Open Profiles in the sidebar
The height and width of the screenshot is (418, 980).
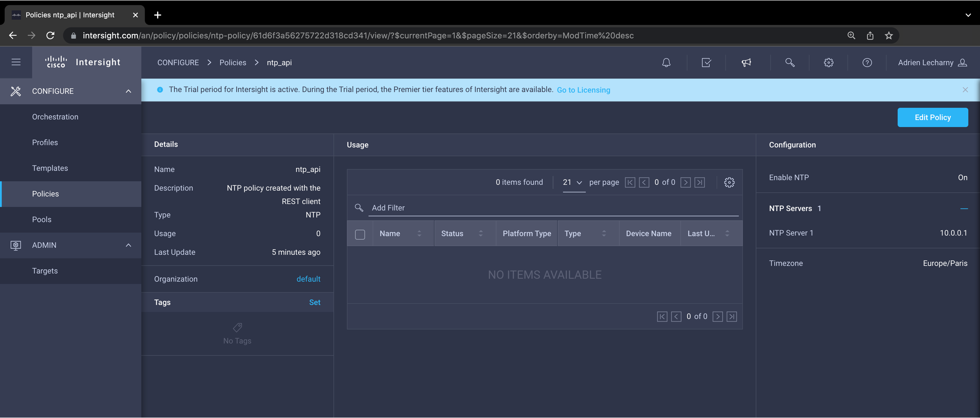[45, 143]
